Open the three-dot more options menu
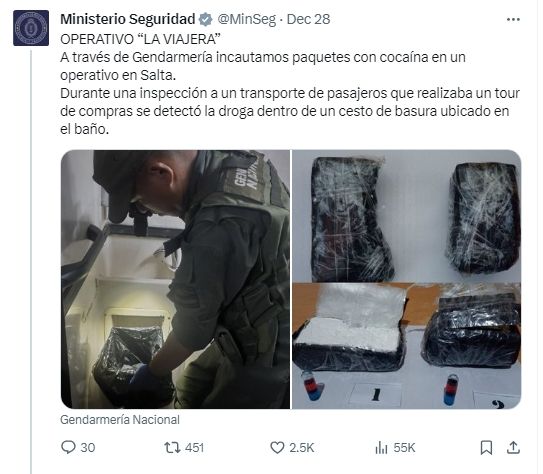Viewport: 543px width, 474px height. 513,20
